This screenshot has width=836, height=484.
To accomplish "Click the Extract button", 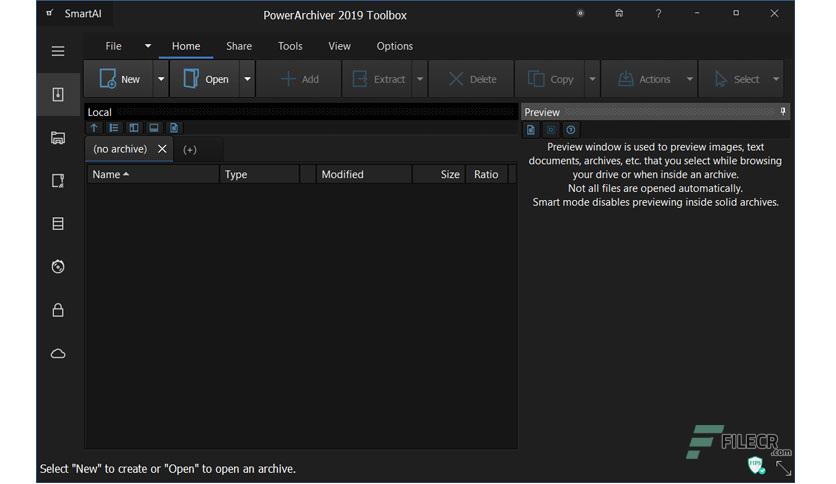I will 379,79.
